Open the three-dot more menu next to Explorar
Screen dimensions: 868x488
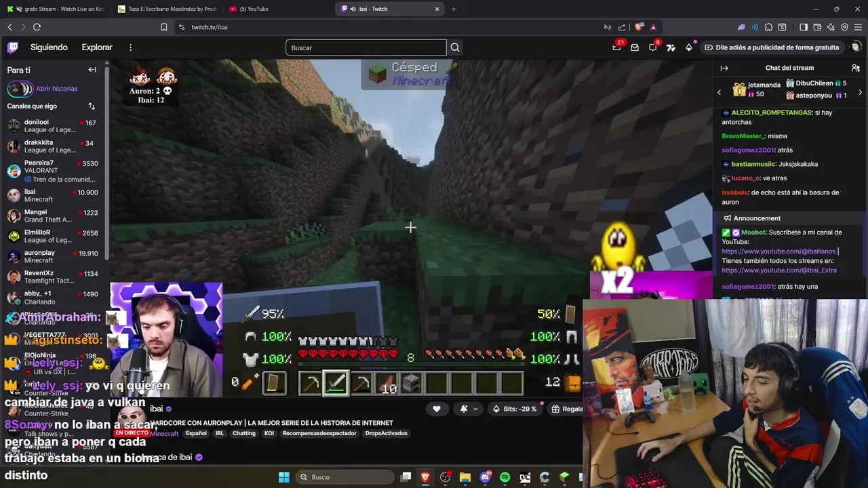click(130, 47)
